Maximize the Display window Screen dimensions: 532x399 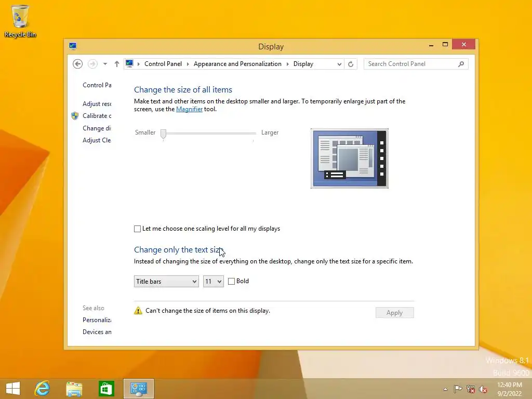445,45
